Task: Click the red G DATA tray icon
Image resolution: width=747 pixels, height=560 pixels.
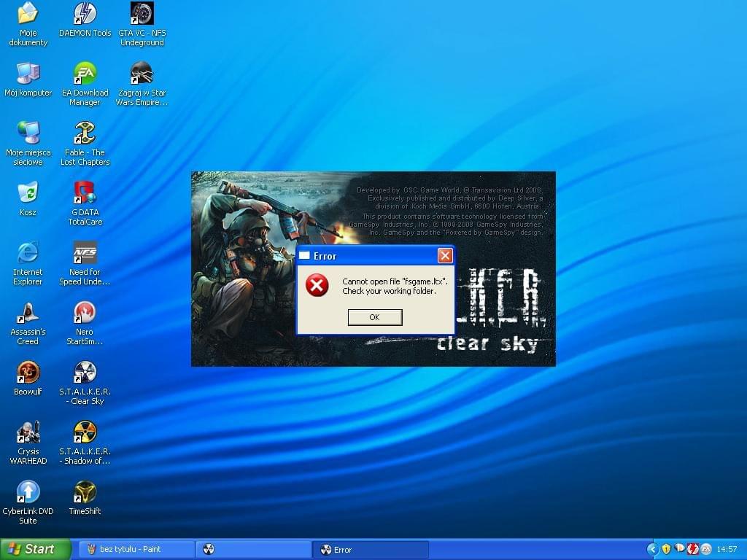Action: pyautogui.click(x=693, y=550)
